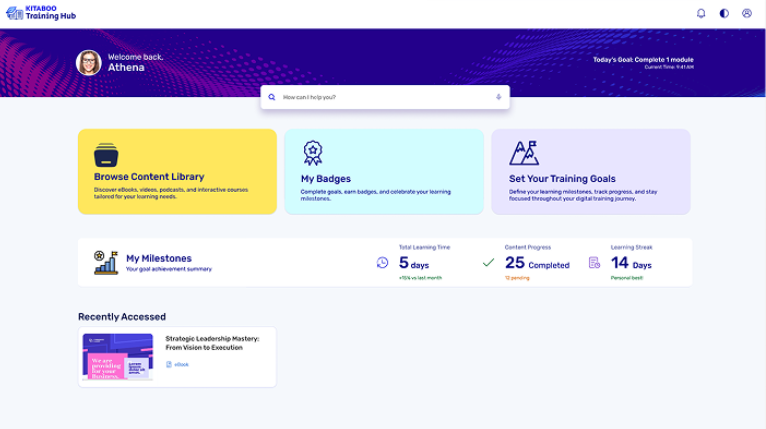This screenshot has width=766, height=429.
Task: Open the notifications bell icon
Action: (x=701, y=14)
